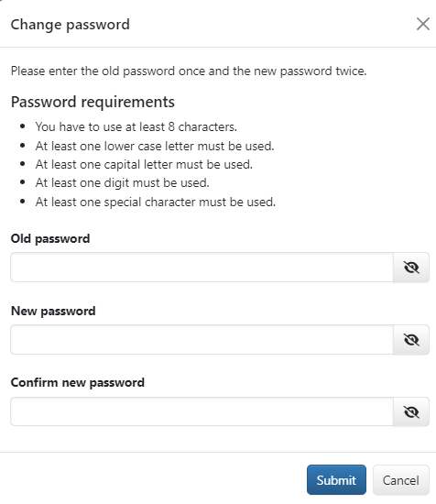Viewport: 436px width, 504px height.
Task: Click the "Change password" dialog title
Action: coord(71,25)
